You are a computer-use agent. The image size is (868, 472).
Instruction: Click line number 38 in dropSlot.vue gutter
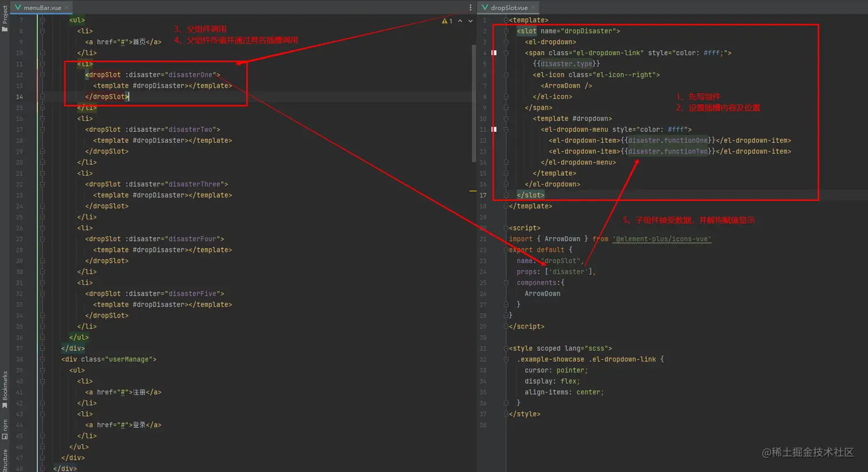[x=483, y=425]
